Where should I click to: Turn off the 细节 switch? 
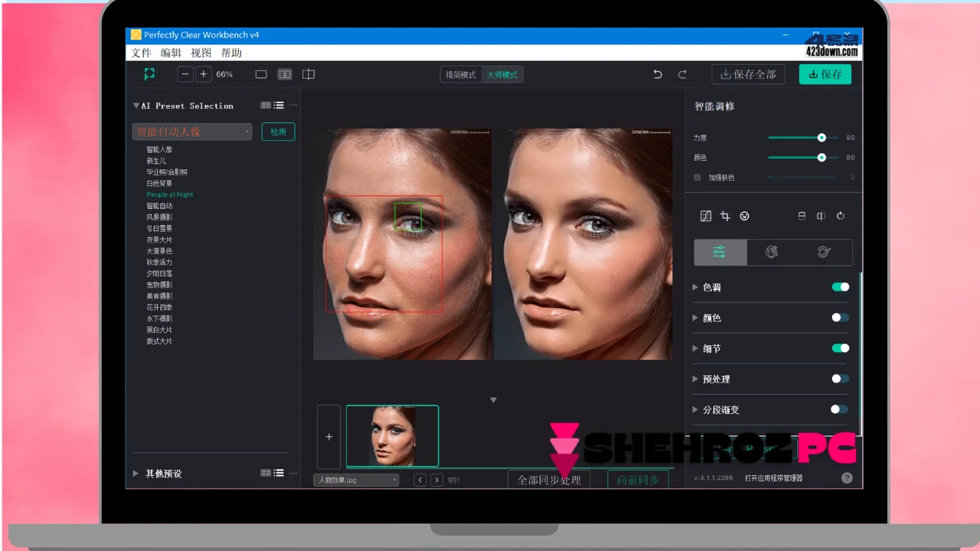[x=840, y=348]
